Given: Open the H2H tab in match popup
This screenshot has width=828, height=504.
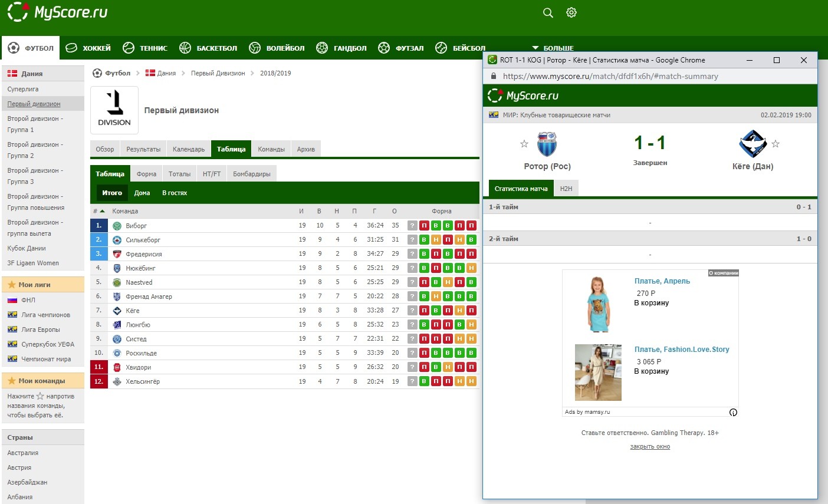Looking at the screenshot, I should tap(566, 189).
